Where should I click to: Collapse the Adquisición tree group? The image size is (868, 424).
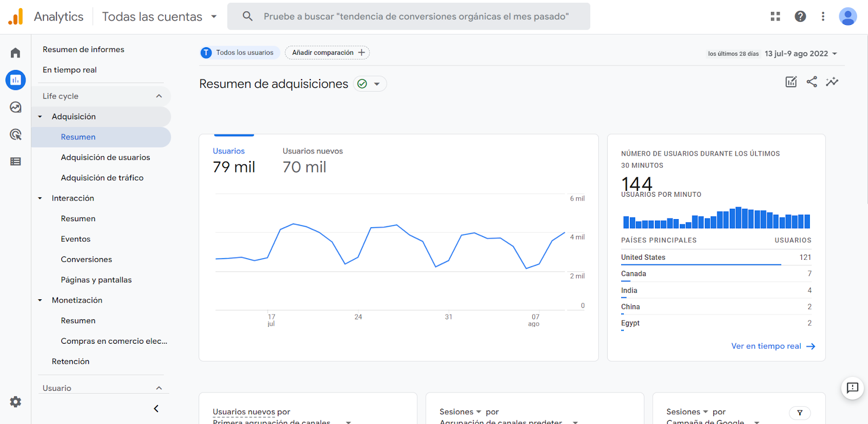click(x=40, y=117)
